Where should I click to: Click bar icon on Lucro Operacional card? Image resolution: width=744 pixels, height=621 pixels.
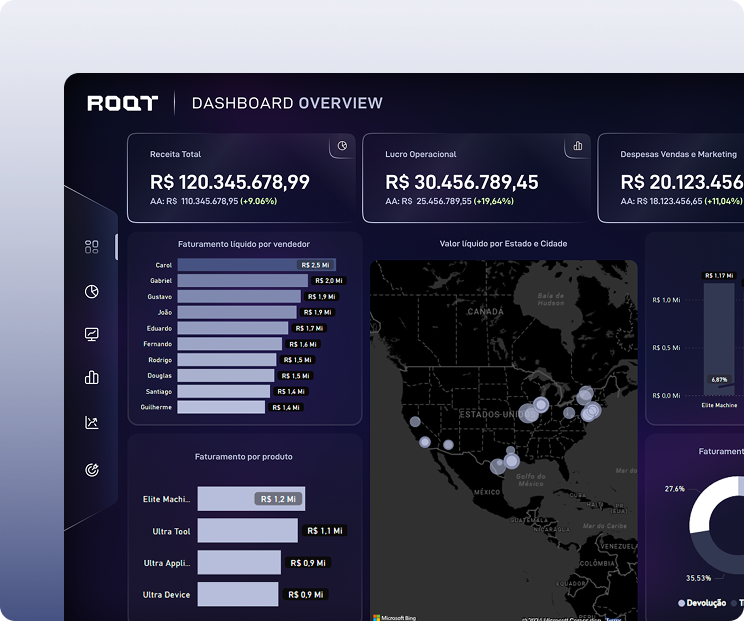pos(577,146)
